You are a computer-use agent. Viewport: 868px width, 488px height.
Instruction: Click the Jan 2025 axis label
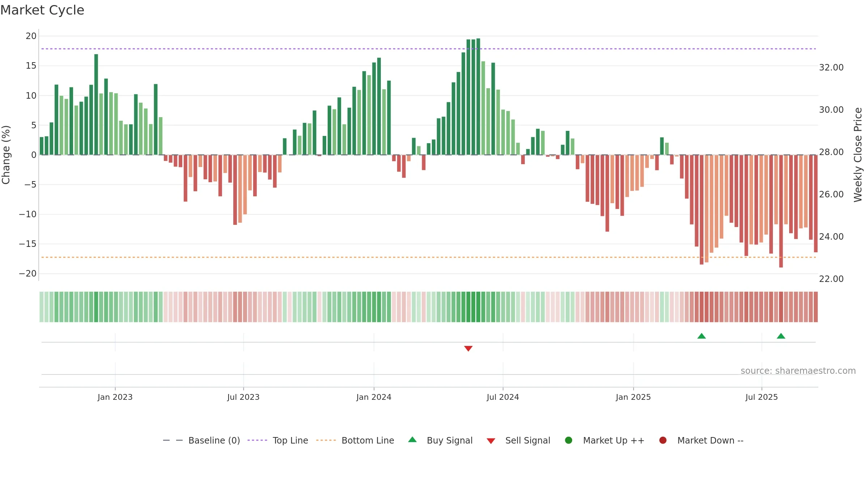pos(633,397)
